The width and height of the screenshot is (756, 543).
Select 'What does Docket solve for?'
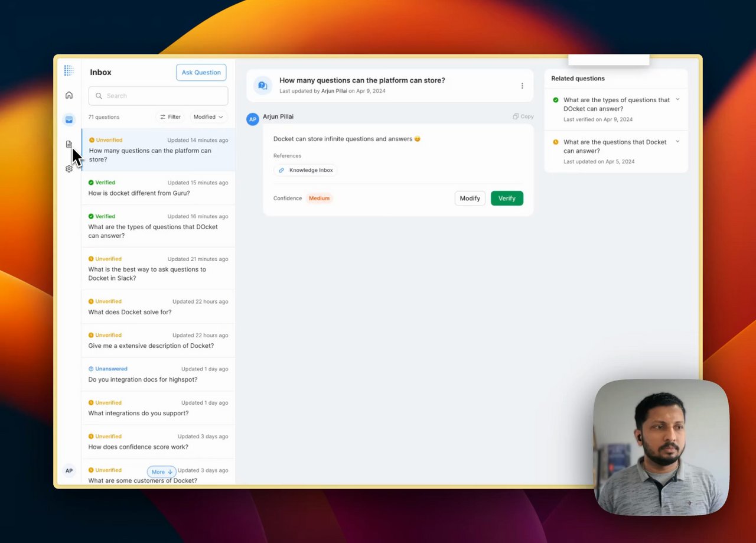click(158, 307)
